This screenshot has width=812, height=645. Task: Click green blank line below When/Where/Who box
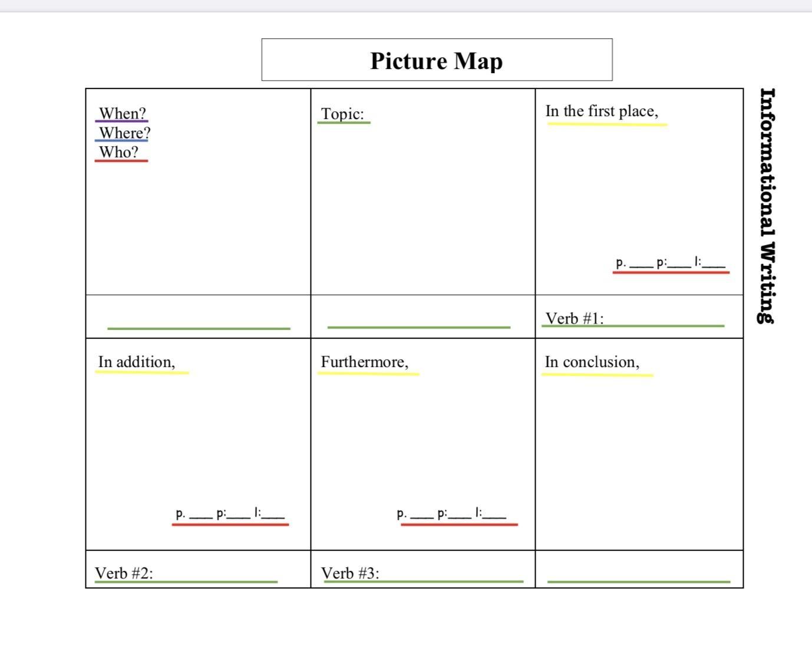coord(199,327)
